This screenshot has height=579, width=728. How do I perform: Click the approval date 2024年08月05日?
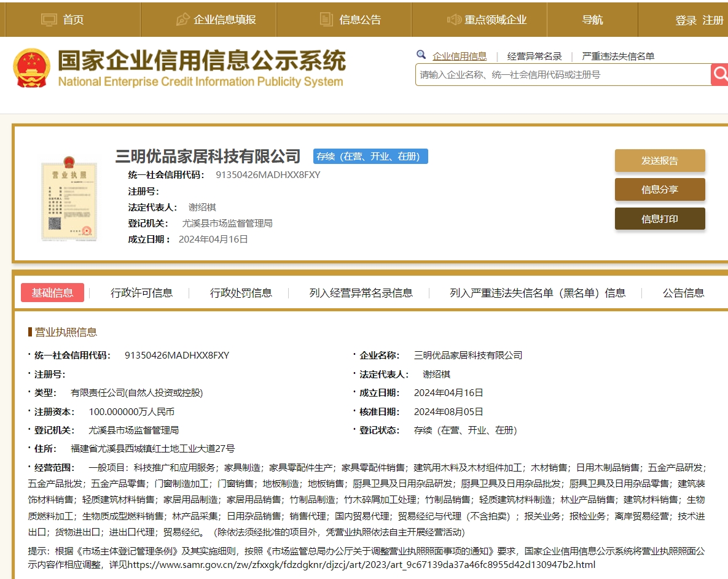tap(448, 411)
